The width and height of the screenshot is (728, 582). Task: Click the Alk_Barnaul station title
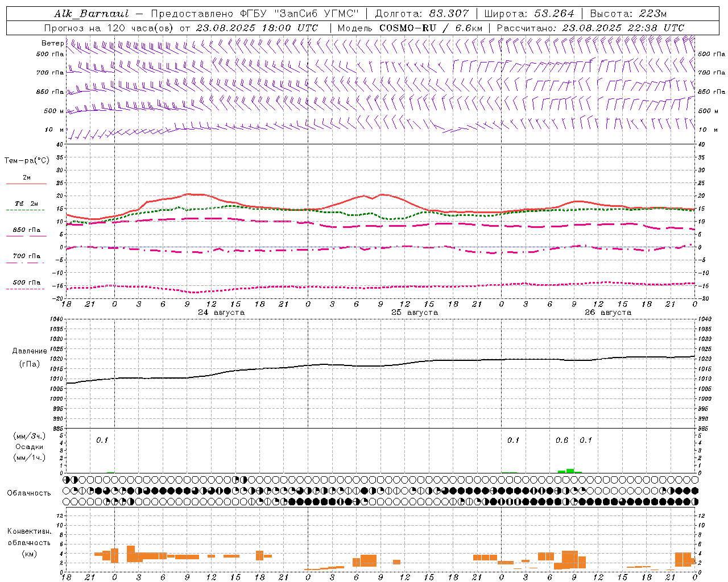tap(92, 14)
